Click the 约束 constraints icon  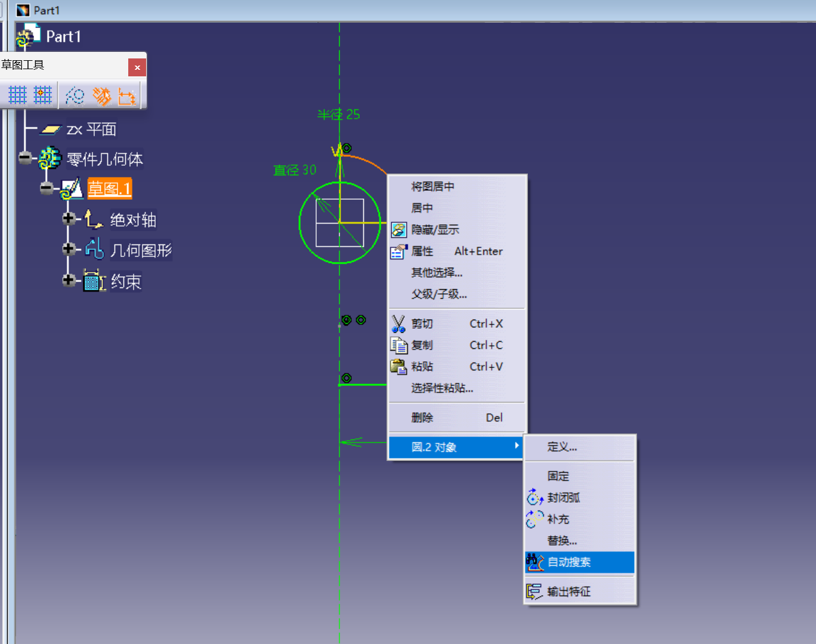pos(94,280)
